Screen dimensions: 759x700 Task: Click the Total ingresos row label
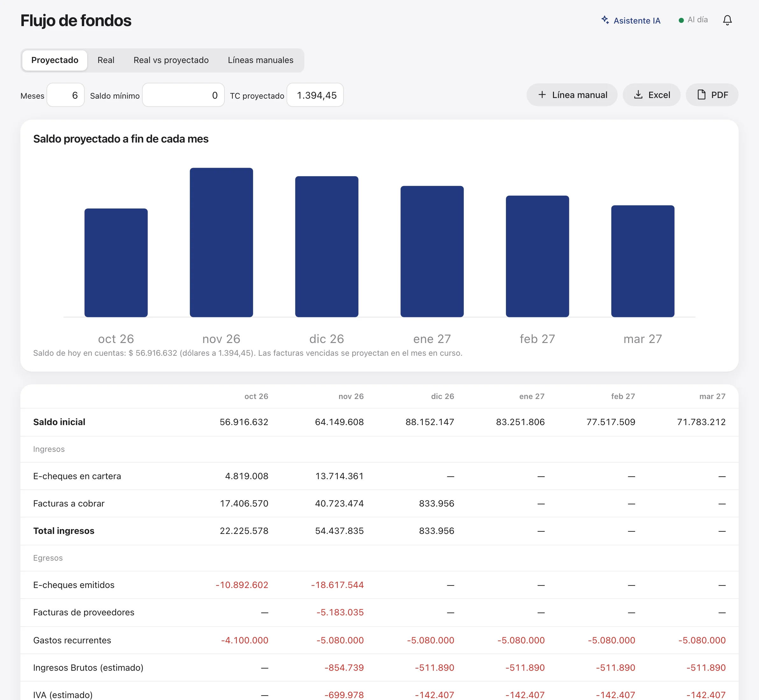(64, 531)
